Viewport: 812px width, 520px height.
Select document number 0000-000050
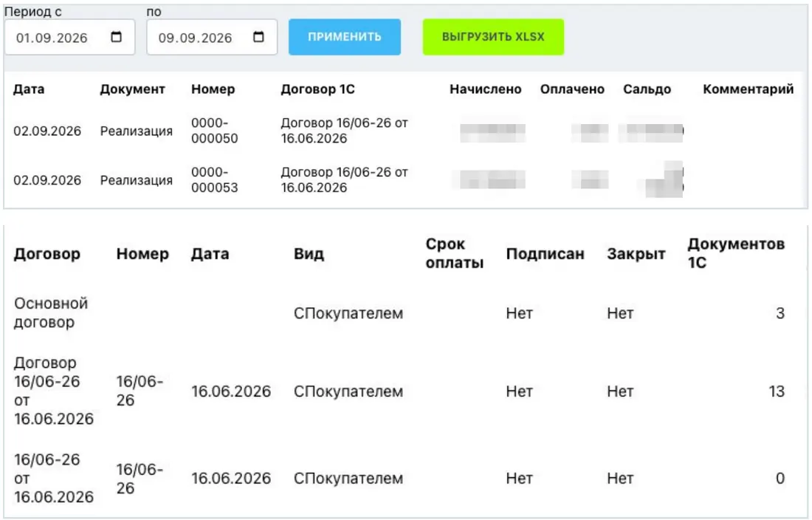tap(214, 131)
